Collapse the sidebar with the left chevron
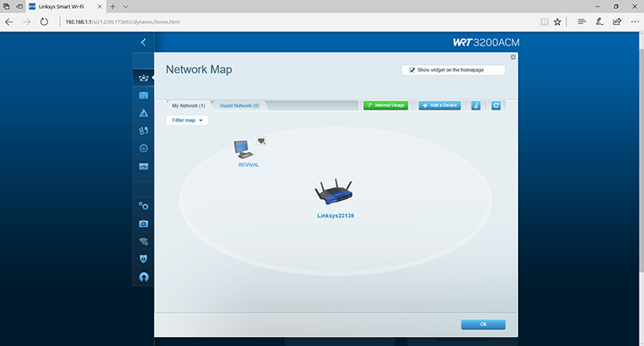This screenshot has height=346, width=644. click(x=143, y=42)
